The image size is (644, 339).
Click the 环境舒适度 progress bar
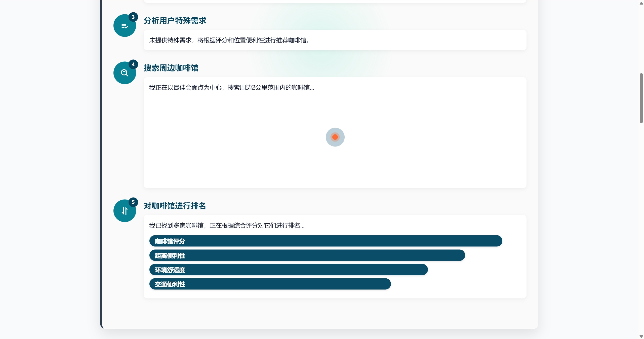tap(288, 270)
